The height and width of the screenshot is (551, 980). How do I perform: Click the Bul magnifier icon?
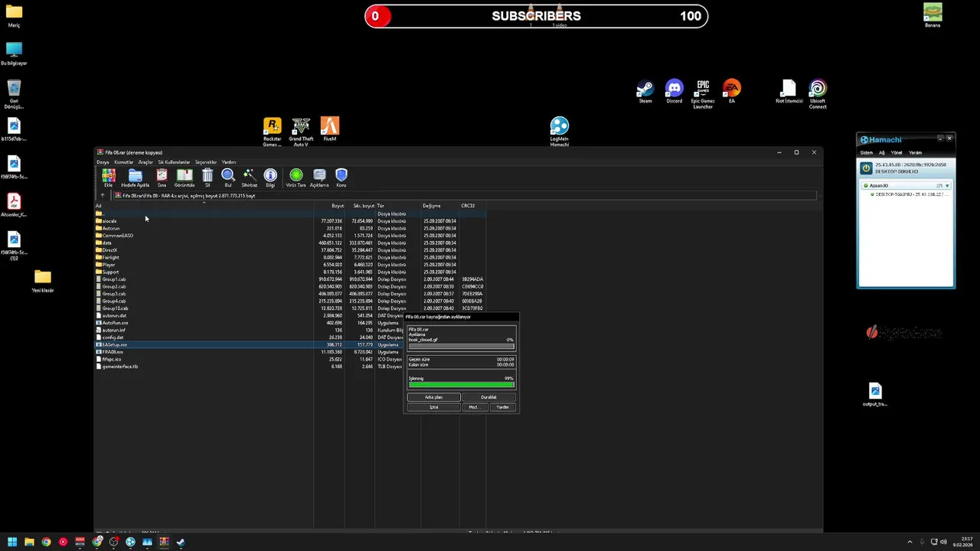227,178
